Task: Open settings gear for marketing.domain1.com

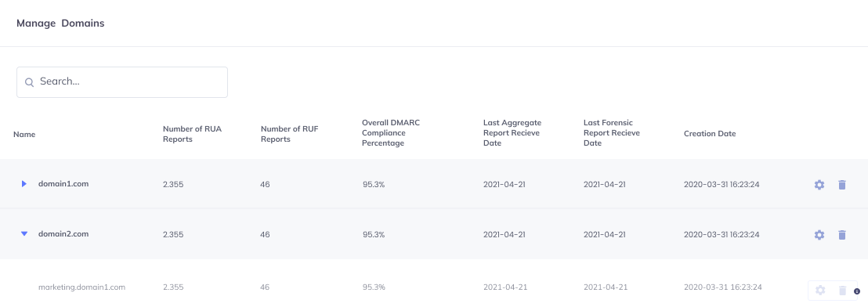Action: (820, 291)
